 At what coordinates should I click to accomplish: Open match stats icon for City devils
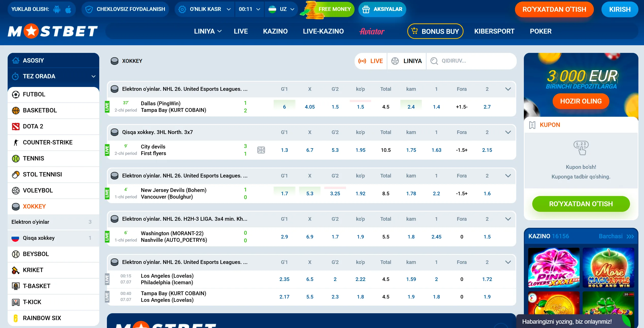(x=261, y=150)
